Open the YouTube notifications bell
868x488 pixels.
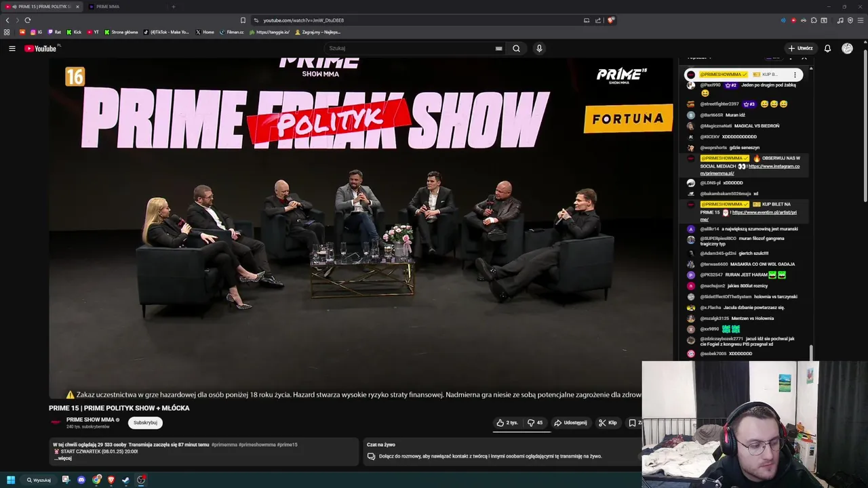(827, 48)
